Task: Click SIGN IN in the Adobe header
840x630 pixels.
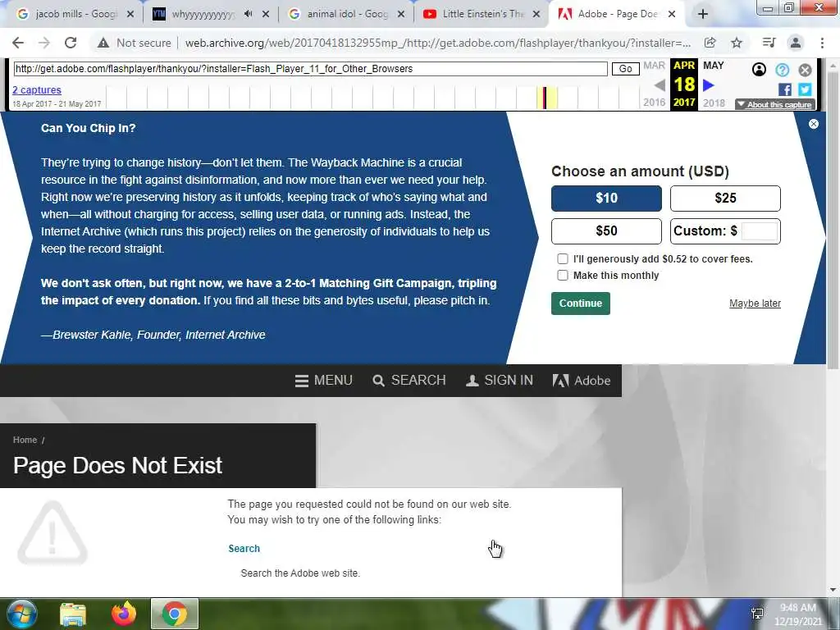Action: pos(500,381)
